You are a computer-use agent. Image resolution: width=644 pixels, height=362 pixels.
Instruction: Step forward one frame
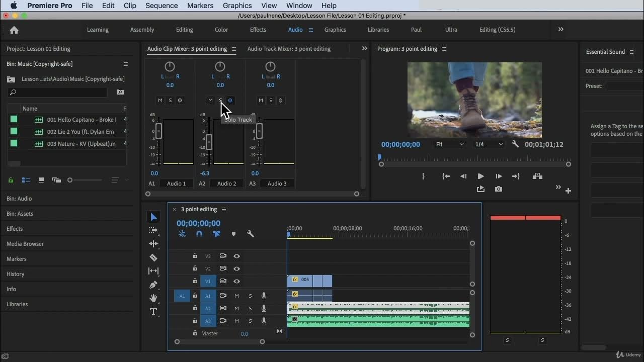point(499,176)
